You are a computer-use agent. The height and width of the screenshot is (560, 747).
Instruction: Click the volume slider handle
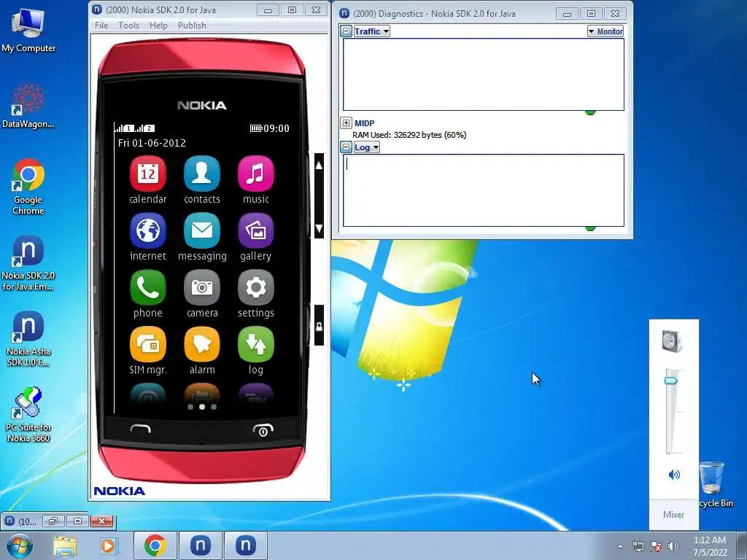[671, 381]
